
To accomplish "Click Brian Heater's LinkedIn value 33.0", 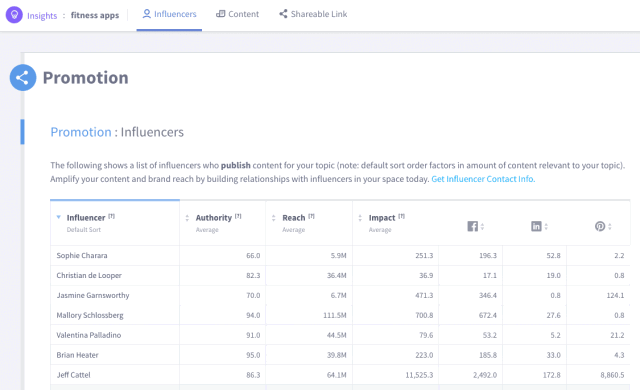I will [x=553, y=355].
